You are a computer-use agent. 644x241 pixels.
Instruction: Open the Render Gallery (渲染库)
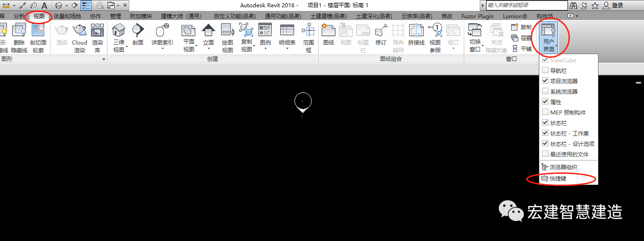pyautogui.click(x=97, y=38)
